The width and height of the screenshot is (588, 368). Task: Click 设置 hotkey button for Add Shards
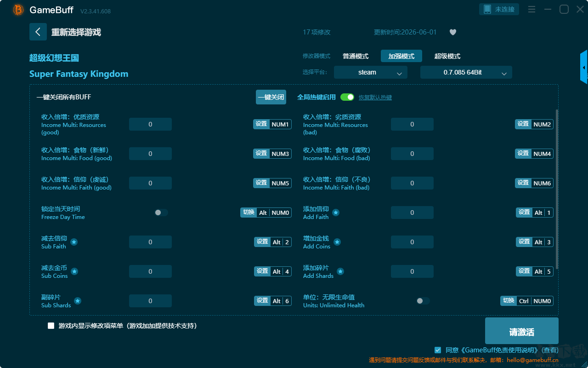(524, 271)
